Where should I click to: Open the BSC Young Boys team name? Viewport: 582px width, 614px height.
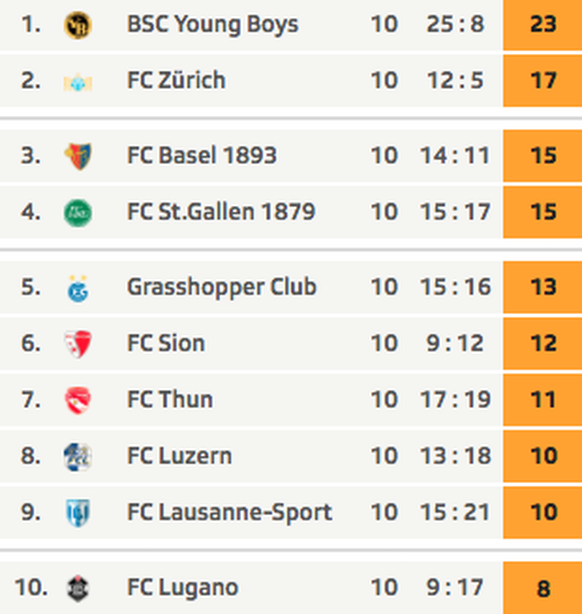[x=213, y=25]
